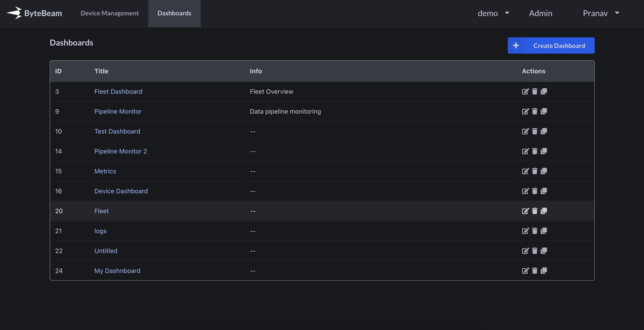Click copy icon for Pipeline Monitor 2
Image resolution: width=644 pixels, height=330 pixels.
point(544,151)
